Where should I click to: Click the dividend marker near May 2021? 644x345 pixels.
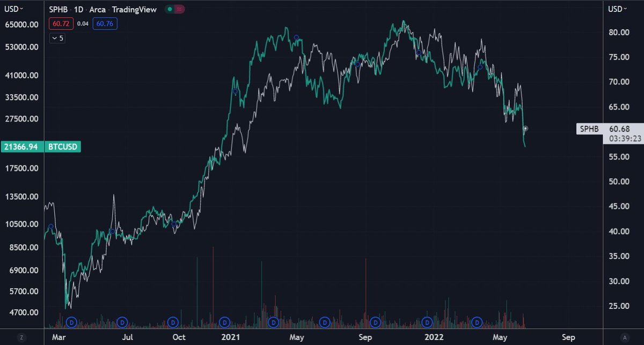point(273,322)
